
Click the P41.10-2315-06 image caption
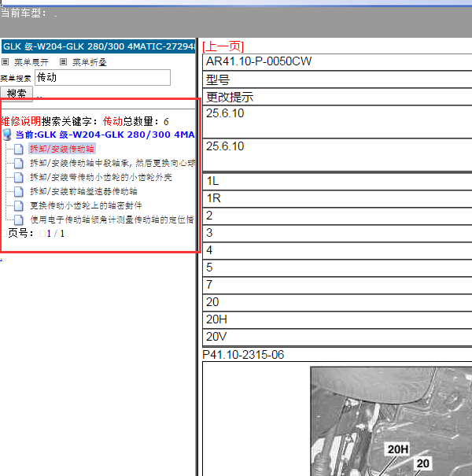coord(243,355)
